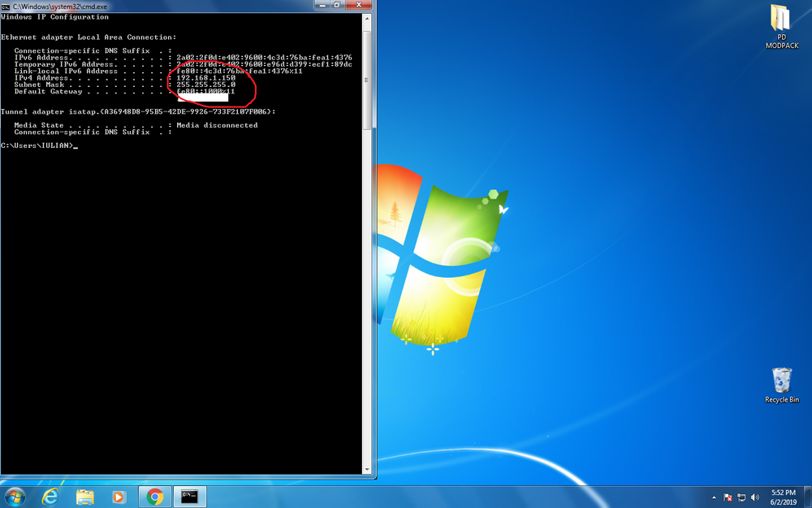Show hidden icons in system tray
The width and height of the screenshot is (812, 508).
(x=714, y=497)
